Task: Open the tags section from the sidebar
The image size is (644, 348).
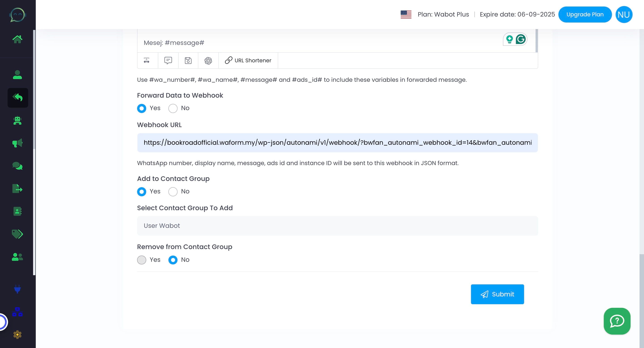Action: pyautogui.click(x=17, y=234)
